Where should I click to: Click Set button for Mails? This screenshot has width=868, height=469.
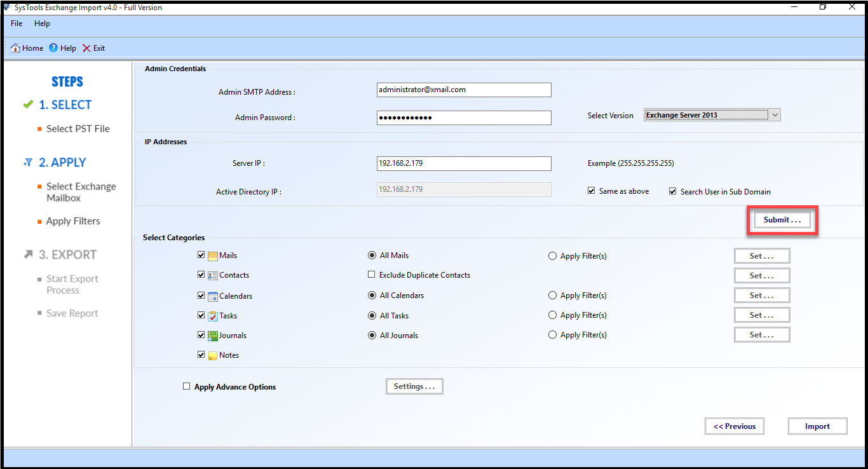762,256
